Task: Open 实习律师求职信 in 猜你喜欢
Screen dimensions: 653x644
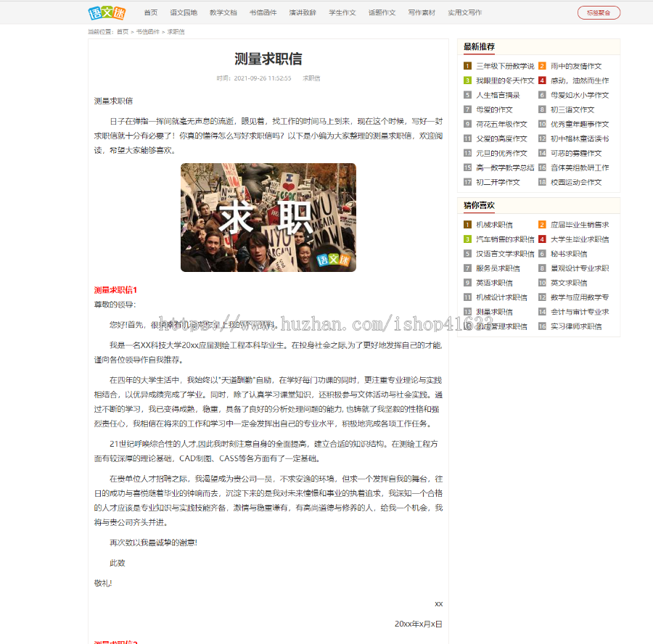Action: coord(576,327)
